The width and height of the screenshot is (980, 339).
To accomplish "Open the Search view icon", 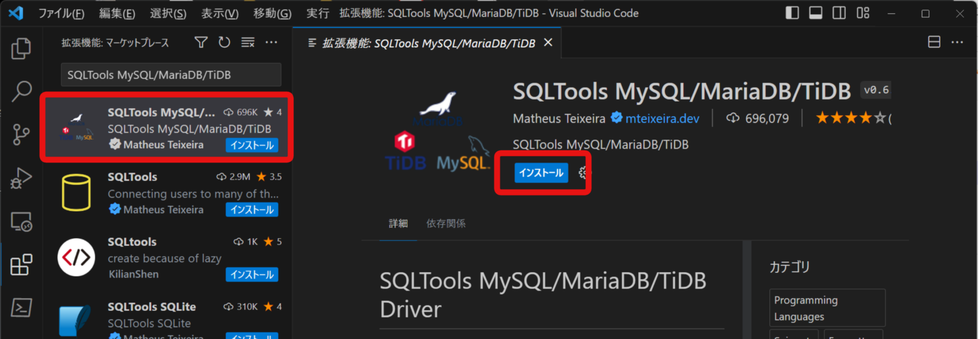I will (x=21, y=92).
